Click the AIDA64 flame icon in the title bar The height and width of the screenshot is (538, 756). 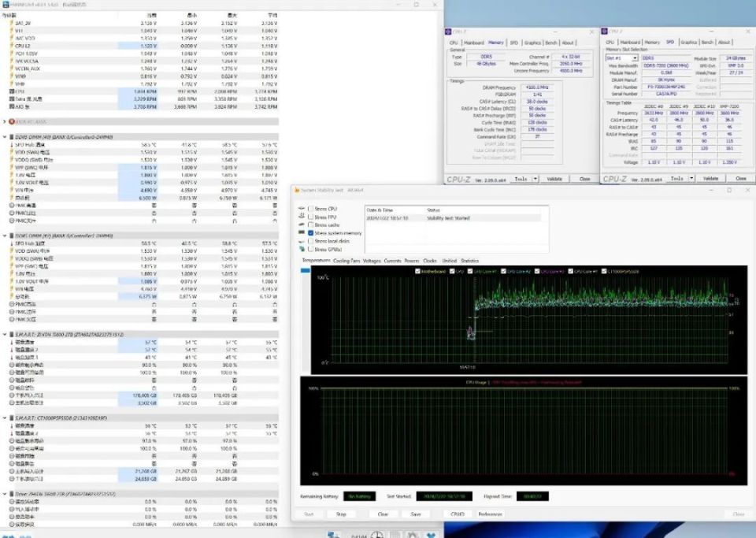pos(297,191)
